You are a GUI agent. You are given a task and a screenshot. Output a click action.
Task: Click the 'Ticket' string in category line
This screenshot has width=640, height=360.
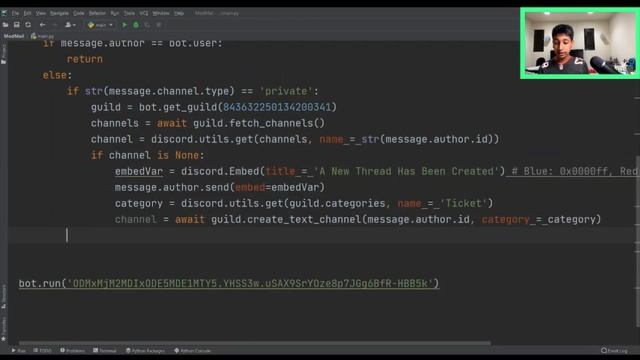pos(463,203)
